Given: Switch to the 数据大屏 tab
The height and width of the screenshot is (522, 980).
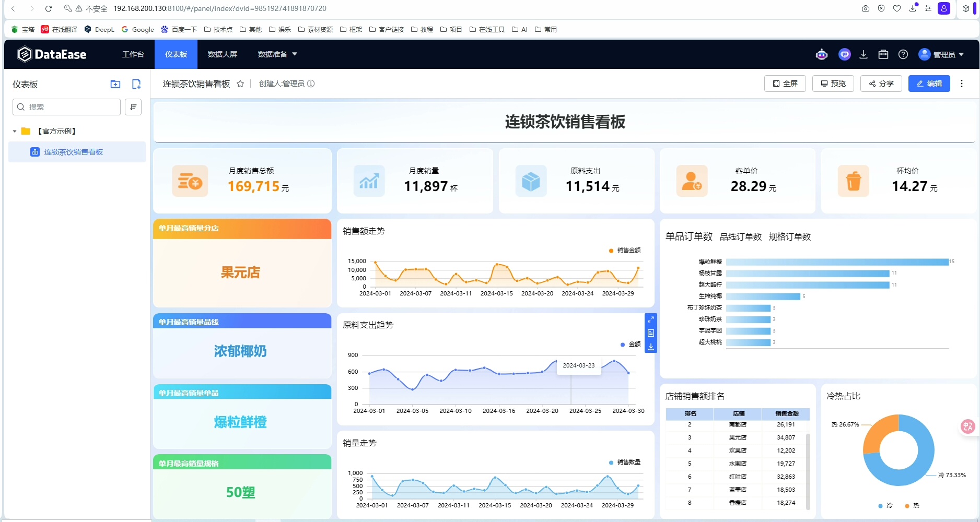Looking at the screenshot, I should (x=223, y=54).
